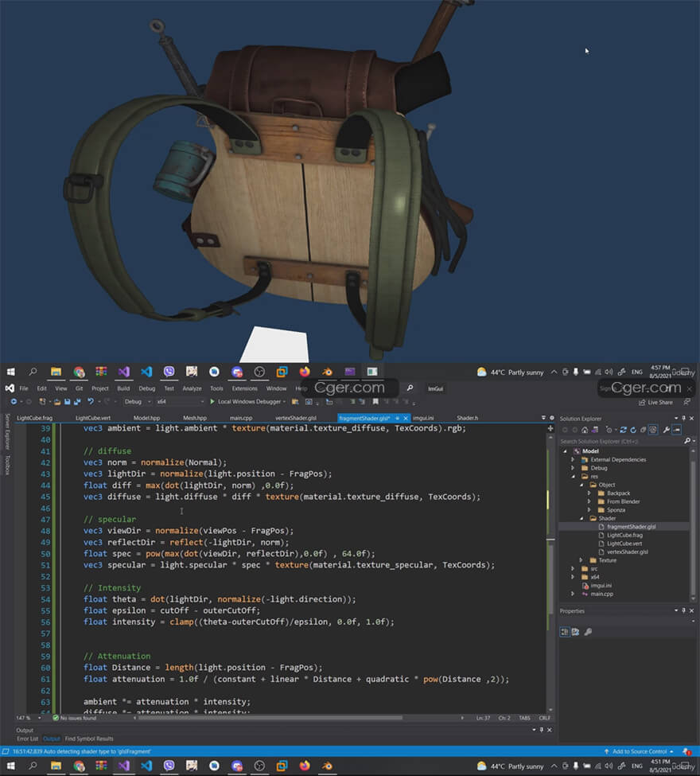This screenshot has width=700, height=776.
Task: Collapse the Shader folder
Action: 581,518
